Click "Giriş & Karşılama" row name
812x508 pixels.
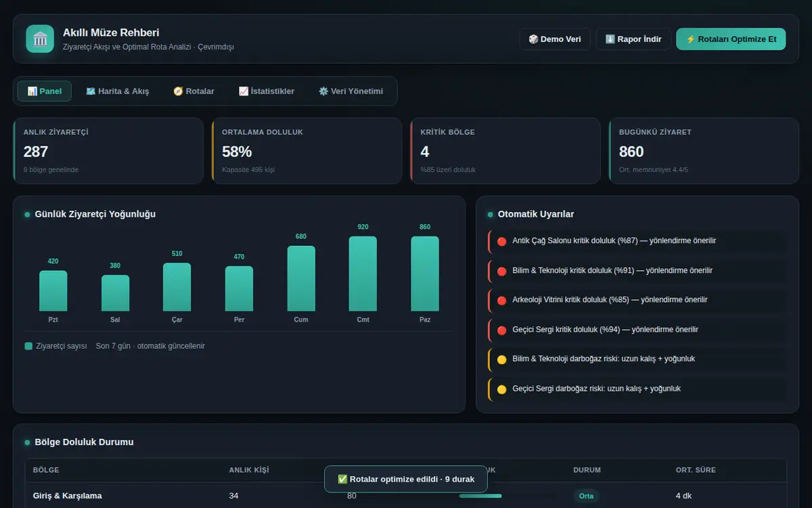(x=68, y=496)
